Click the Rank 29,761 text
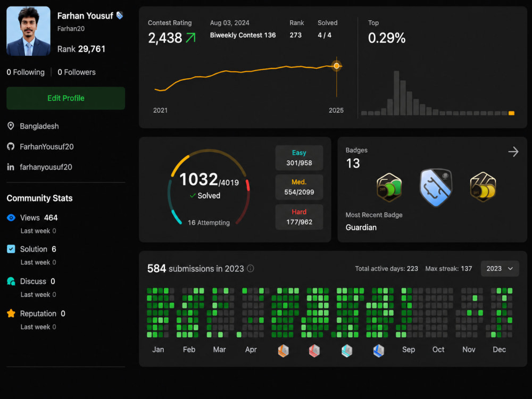 click(x=81, y=49)
